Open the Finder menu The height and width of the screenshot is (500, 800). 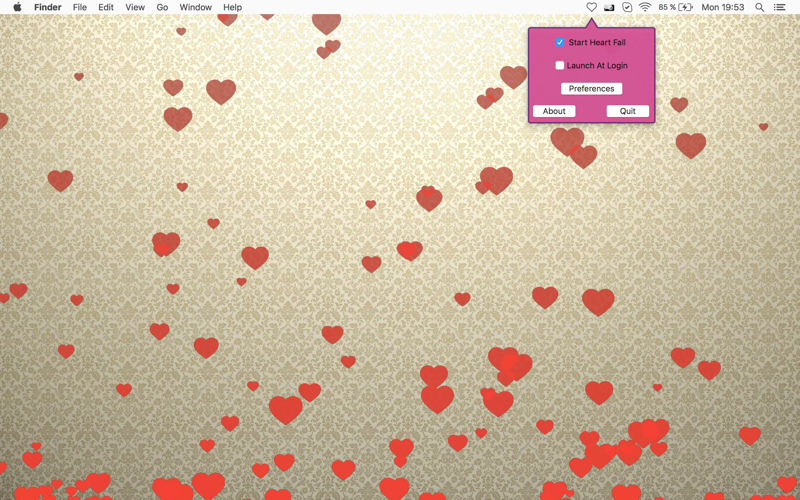click(48, 7)
